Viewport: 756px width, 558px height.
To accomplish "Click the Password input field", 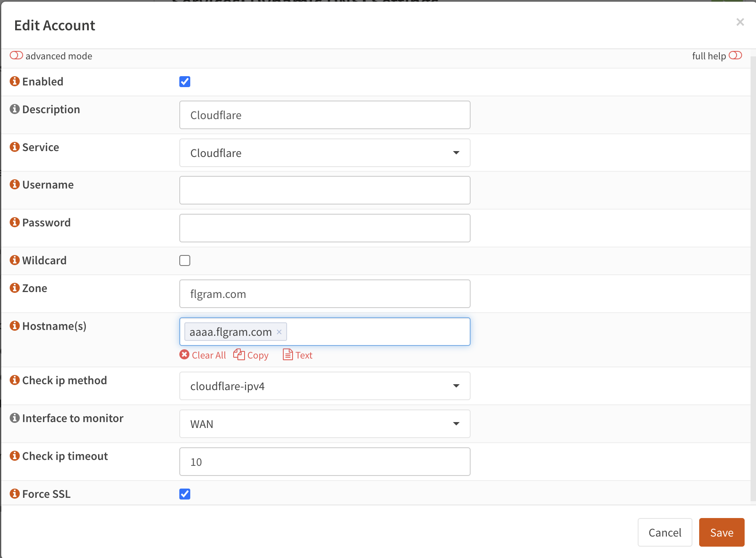I will [x=325, y=228].
